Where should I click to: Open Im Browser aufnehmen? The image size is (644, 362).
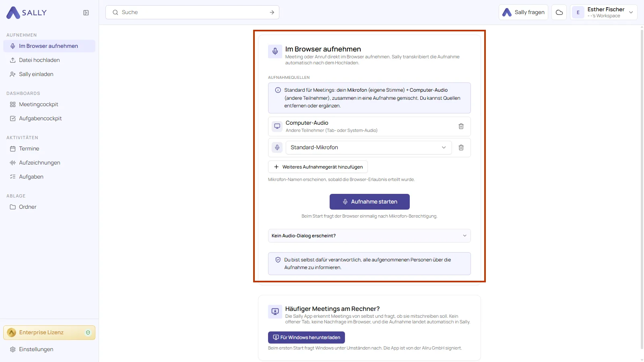coord(49,46)
